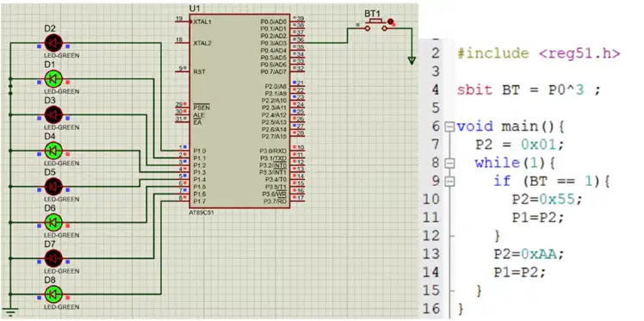
Task: Select the AT89C51 microcontroller body
Action: (x=240, y=111)
